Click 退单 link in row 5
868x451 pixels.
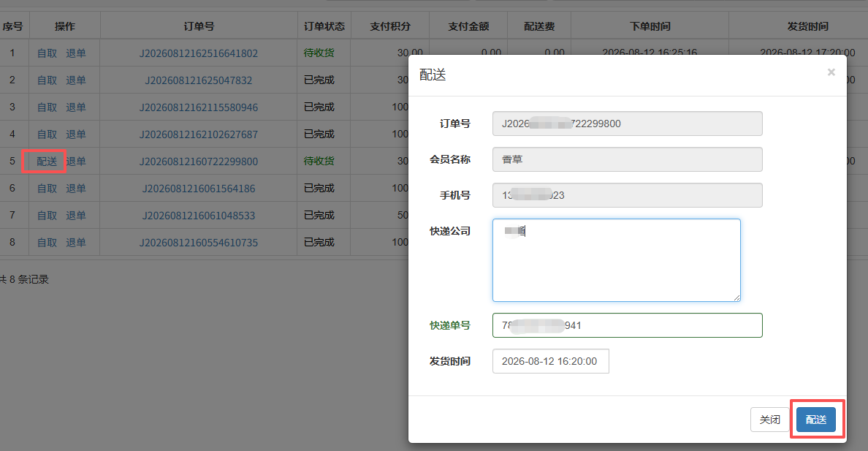pos(76,162)
